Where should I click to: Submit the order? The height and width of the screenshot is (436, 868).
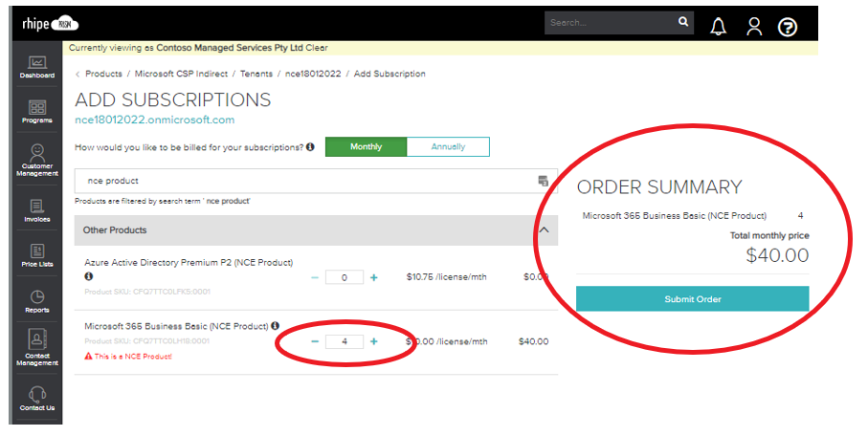(x=693, y=298)
